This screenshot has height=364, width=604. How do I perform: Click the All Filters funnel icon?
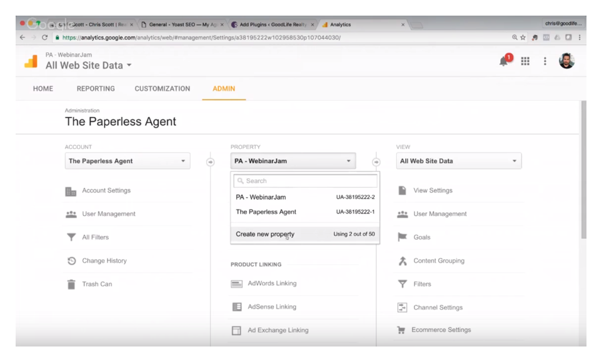tap(71, 237)
